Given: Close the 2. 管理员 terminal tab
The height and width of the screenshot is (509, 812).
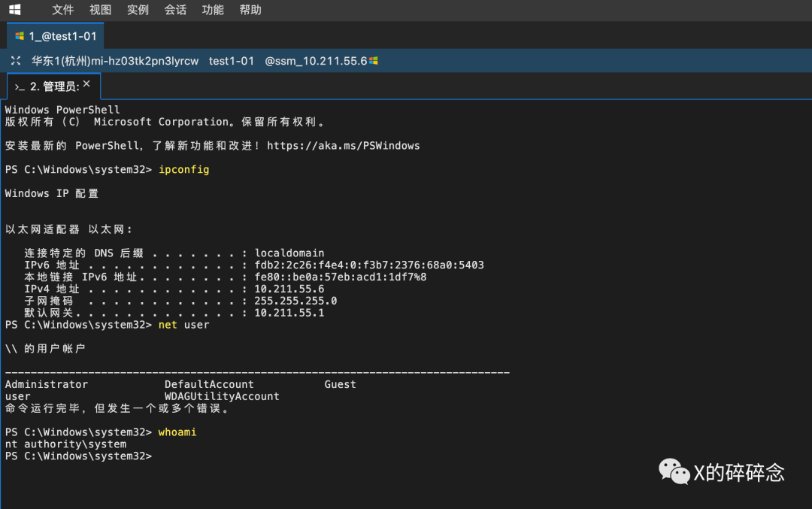Looking at the screenshot, I should coord(86,84).
